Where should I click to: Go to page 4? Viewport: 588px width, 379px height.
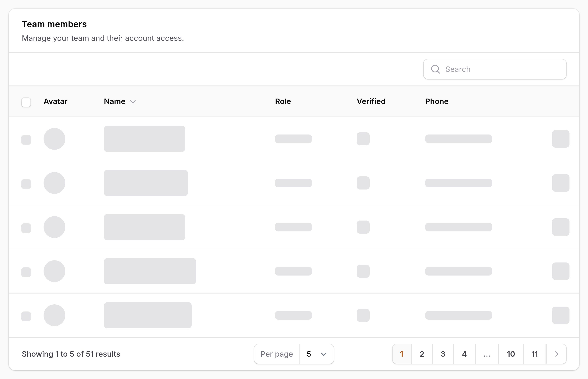point(464,354)
